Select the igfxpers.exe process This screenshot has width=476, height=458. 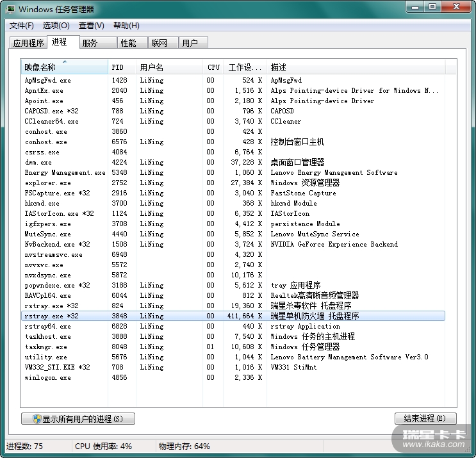click(233, 224)
